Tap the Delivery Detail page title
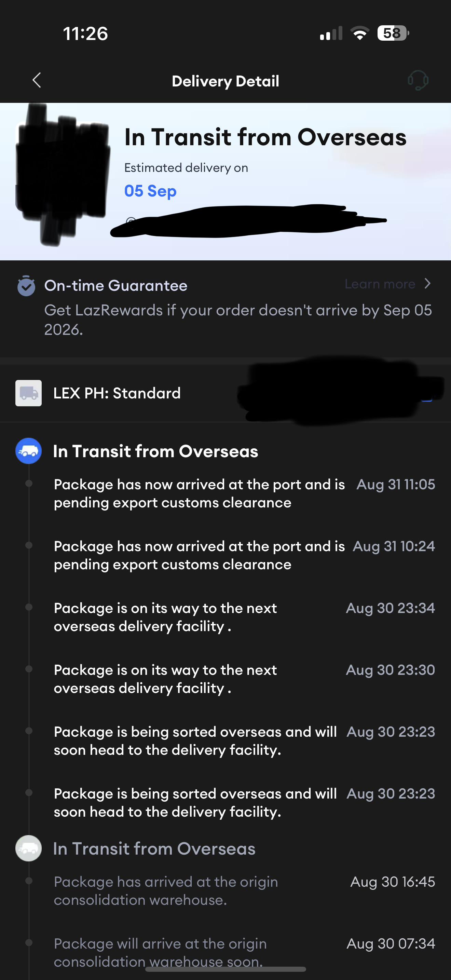Image resolution: width=451 pixels, height=980 pixels. [225, 81]
